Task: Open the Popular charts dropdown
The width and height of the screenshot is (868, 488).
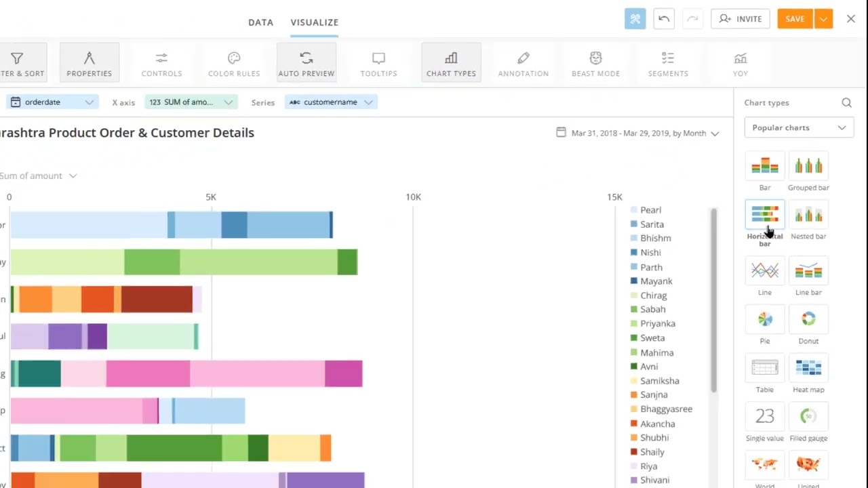Action: [799, 127]
